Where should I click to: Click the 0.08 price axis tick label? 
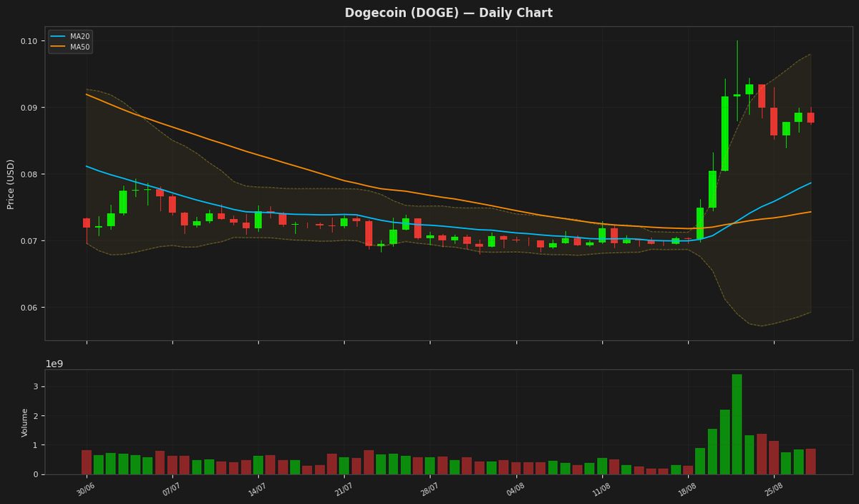(29, 174)
